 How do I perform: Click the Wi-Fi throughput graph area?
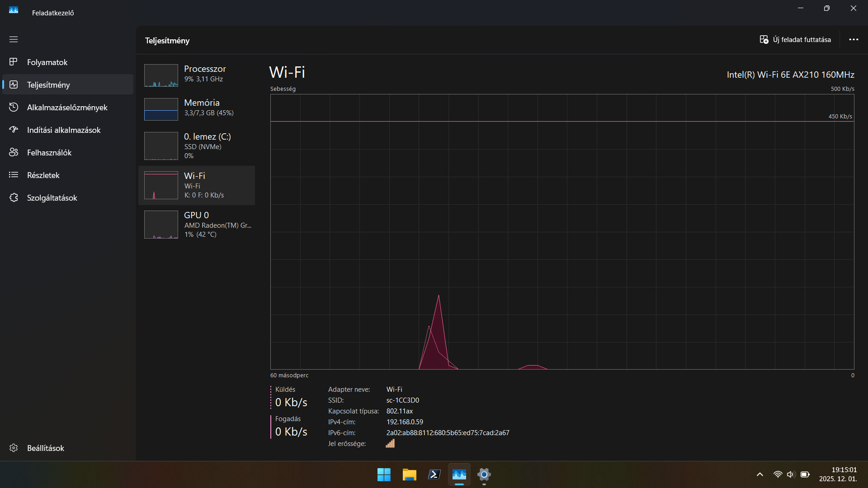coord(562,231)
